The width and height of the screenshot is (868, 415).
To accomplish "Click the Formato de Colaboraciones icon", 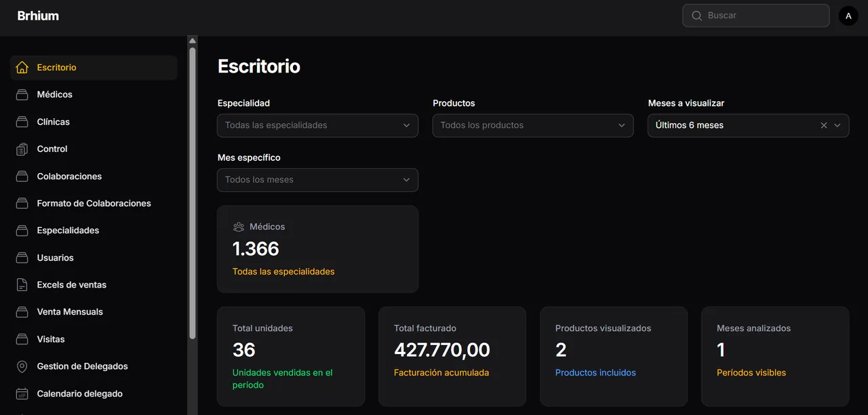I will tap(22, 203).
